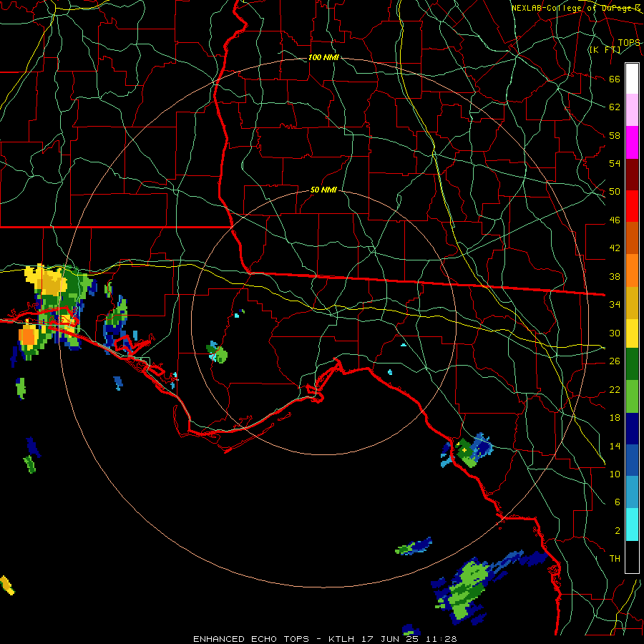This screenshot has height=644, width=644.
Task: Click the legend value 58
Action: (x=615, y=135)
